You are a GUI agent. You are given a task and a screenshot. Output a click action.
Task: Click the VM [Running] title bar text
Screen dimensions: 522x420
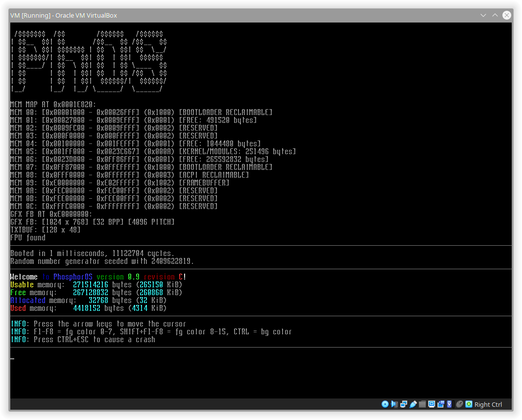(x=64, y=15)
